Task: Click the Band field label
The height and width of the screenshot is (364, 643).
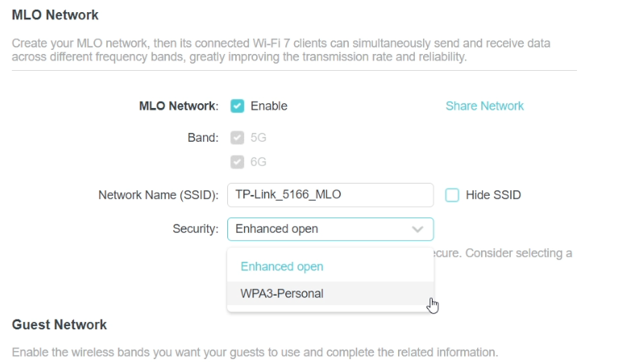Action: [x=203, y=138]
